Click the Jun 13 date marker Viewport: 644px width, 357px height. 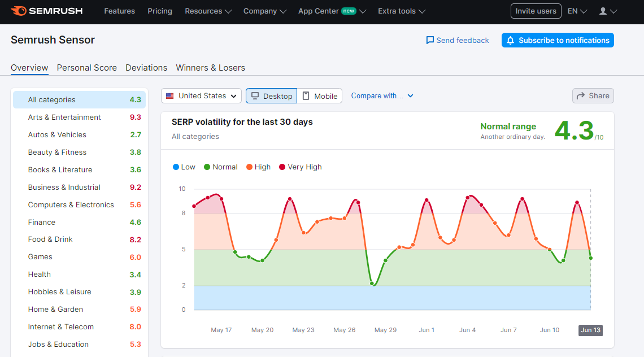590,330
